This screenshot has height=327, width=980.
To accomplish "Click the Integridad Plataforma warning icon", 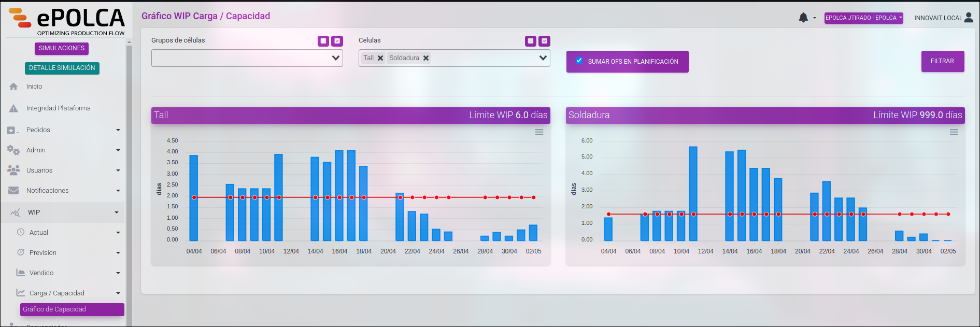I will [x=13, y=108].
